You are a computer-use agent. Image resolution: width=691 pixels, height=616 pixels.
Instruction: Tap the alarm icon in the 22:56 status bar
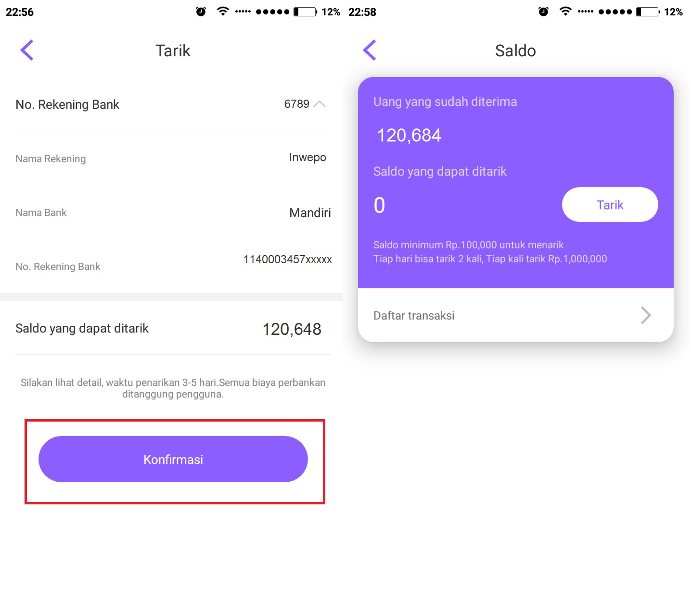tap(201, 12)
